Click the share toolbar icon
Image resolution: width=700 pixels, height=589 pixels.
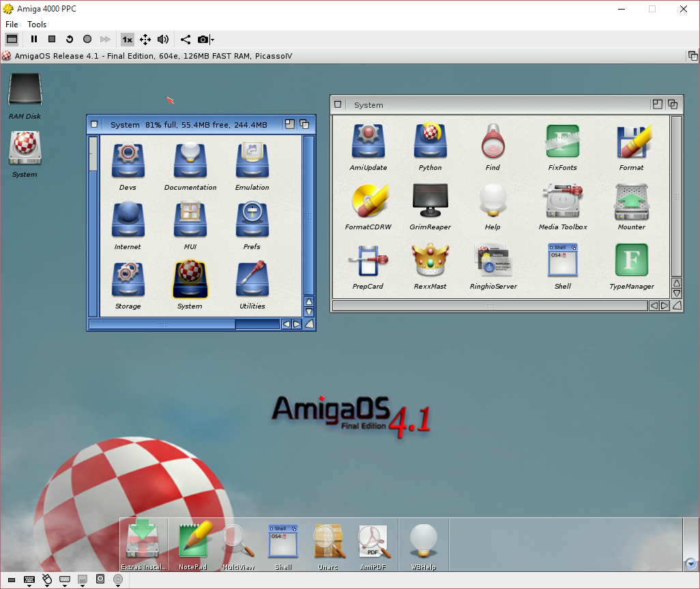click(x=186, y=40)
